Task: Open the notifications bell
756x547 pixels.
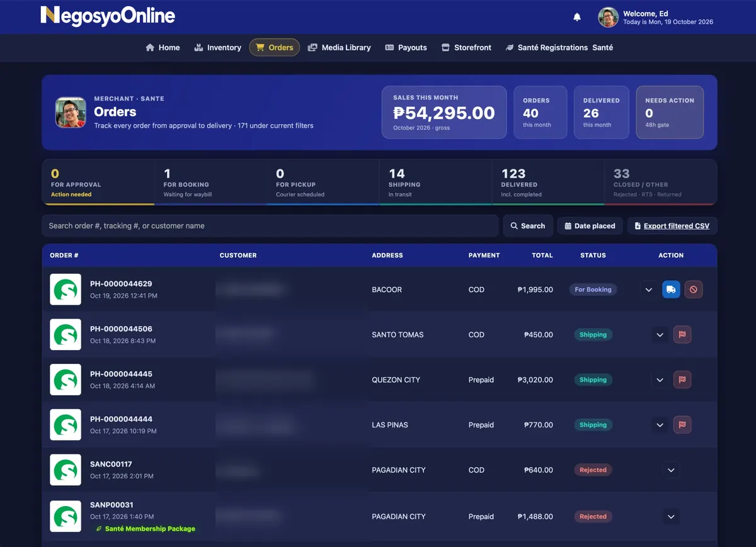Action: (577, 17)
